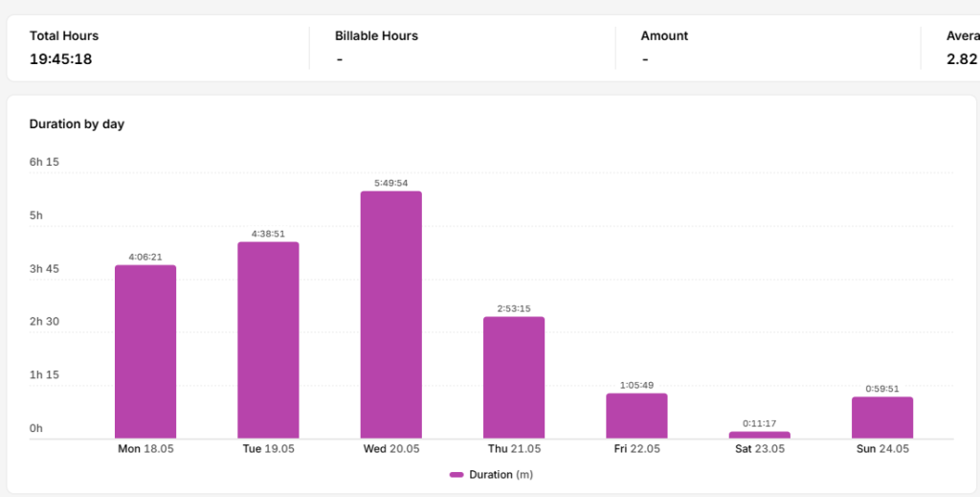Click the Sat 23.05 axis label
This screenshot has height=497, width=980.
tap(759, 449)
